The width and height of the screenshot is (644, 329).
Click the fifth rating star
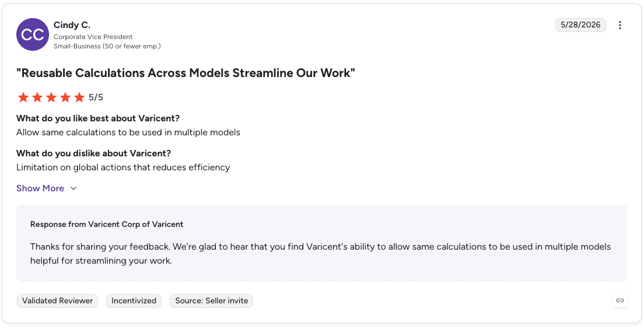[x=79, y=97]
